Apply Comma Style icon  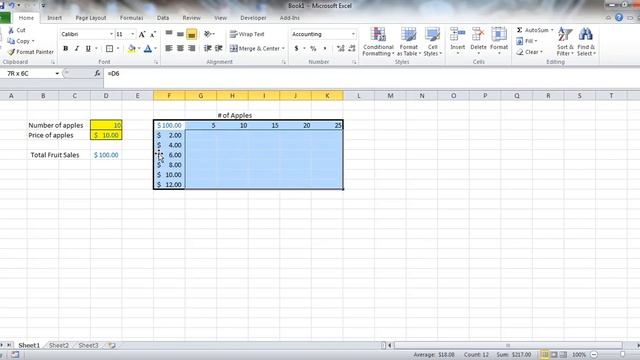pyautogui.click(x=324, y=49)
